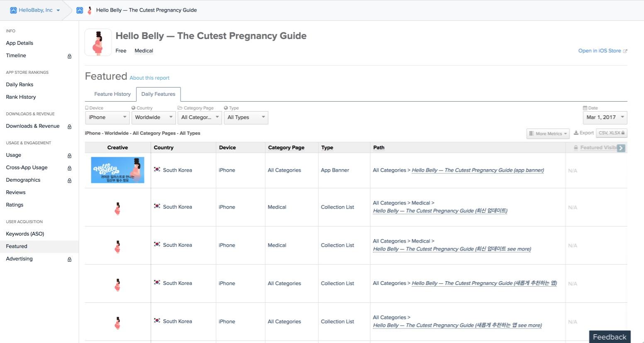644x343 pixels.
Task: Click the Export download icon
Action: pos(576,133)
